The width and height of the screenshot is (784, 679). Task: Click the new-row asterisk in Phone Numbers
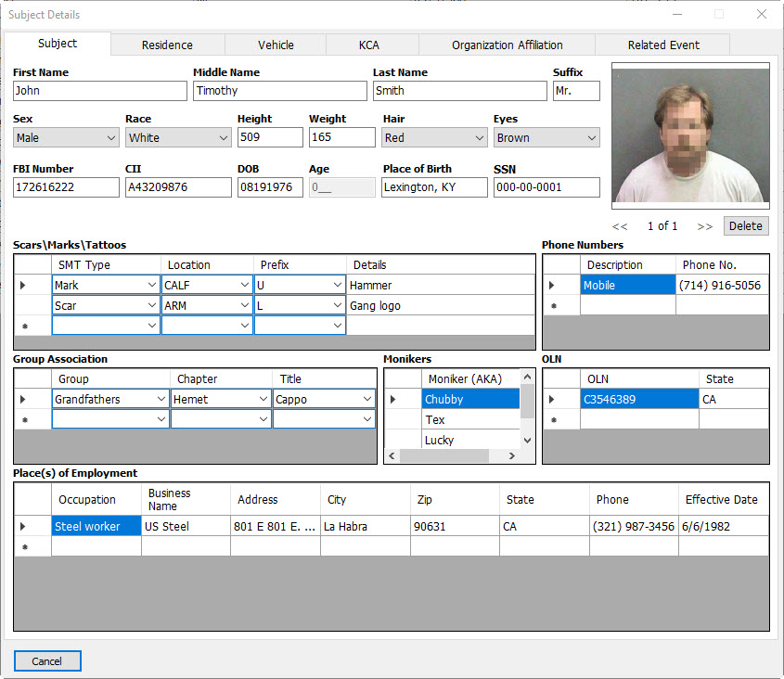coord(553,305)
